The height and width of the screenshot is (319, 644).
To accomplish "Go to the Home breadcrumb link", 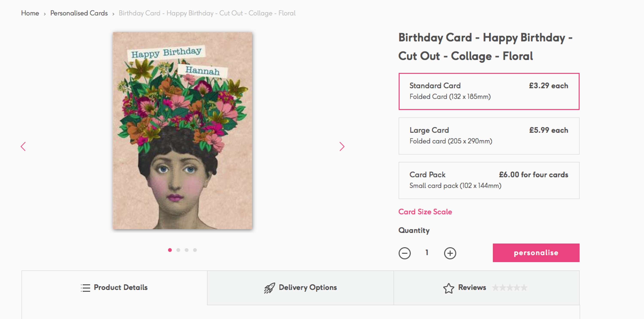I will [x=30, y=13].
